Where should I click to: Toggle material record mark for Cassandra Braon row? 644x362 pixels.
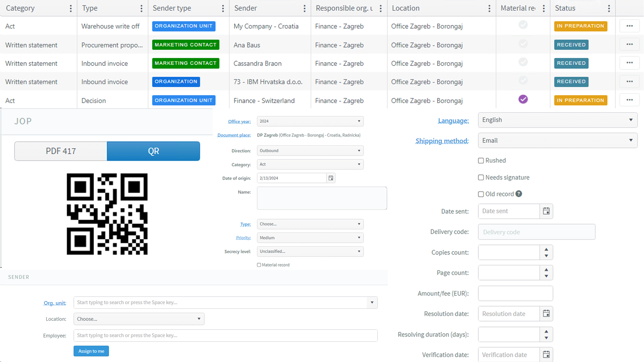(523, 62)
